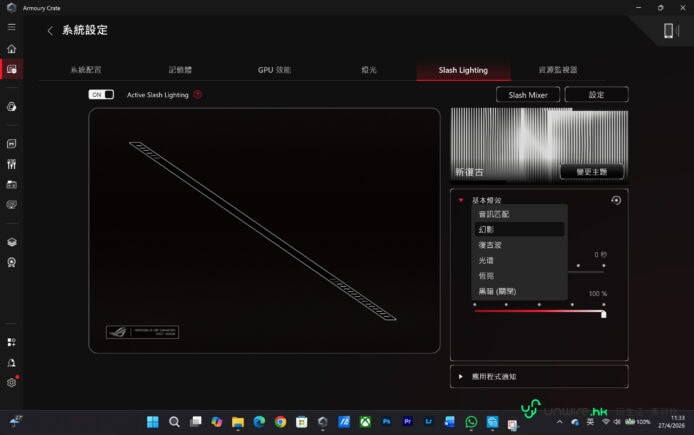Click the battery 100% tray indicator

tap(637, 422)
